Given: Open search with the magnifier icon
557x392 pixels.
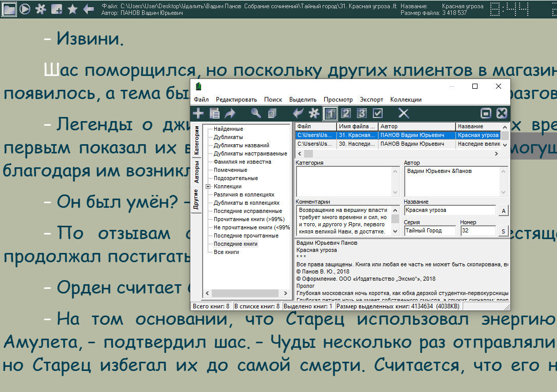Looking at the screenshot, I should pos(256,113).
